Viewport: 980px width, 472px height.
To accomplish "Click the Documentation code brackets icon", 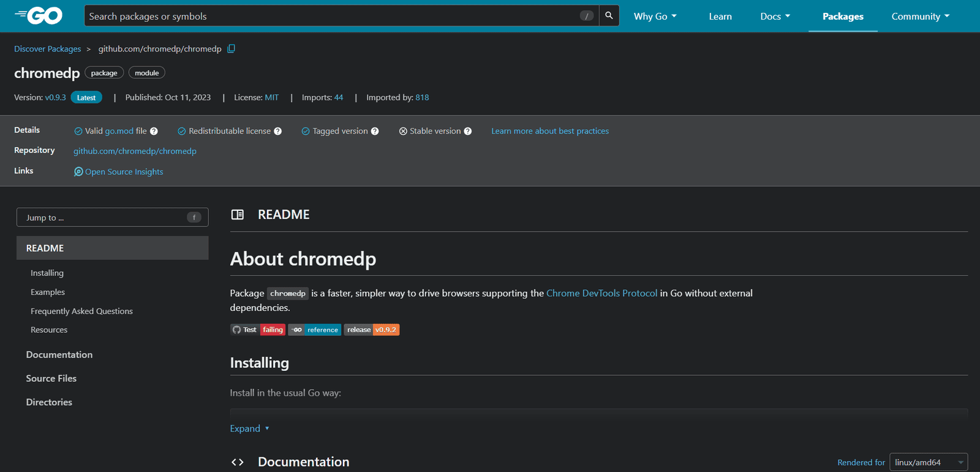I will coord(238,462).
